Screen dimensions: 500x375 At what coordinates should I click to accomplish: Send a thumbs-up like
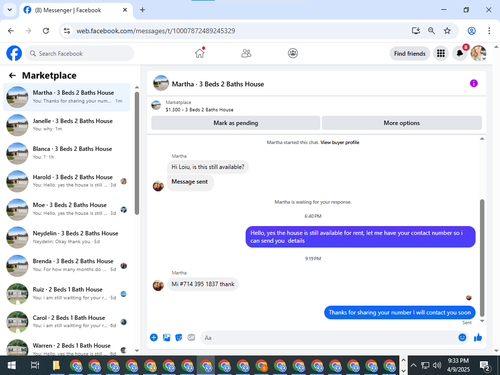click(478, 337)
